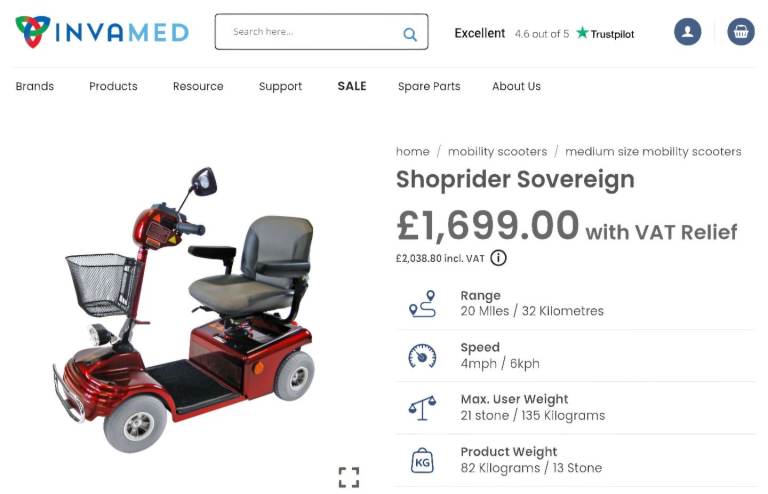Viewport: 768px width, 494px height.
Task: Open the Brands menu
Action: [x=35, y=86]
